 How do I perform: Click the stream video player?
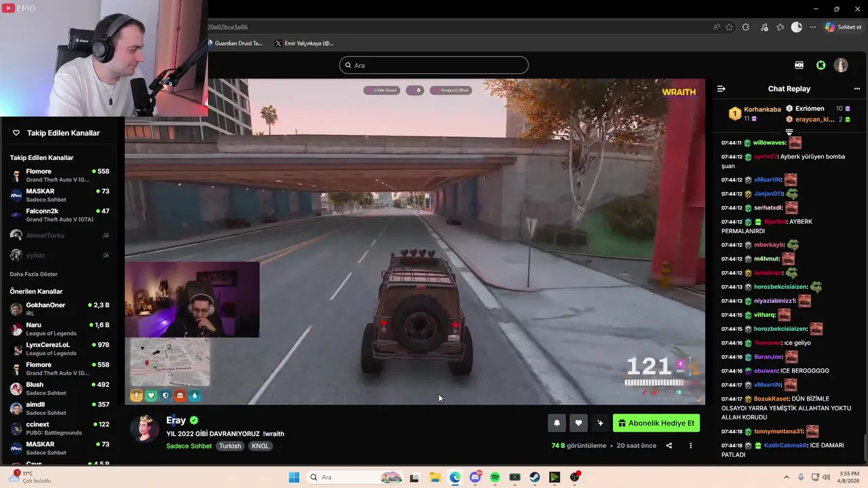(415, 241)
